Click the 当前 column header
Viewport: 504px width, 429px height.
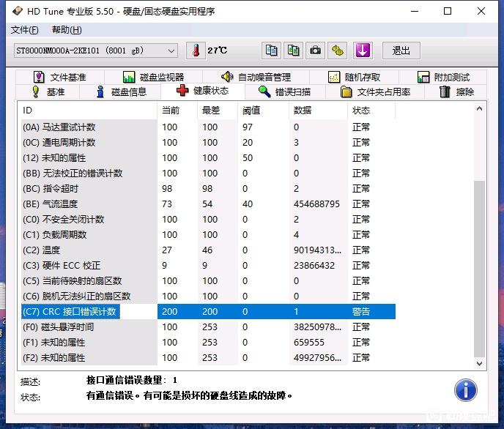177,111
